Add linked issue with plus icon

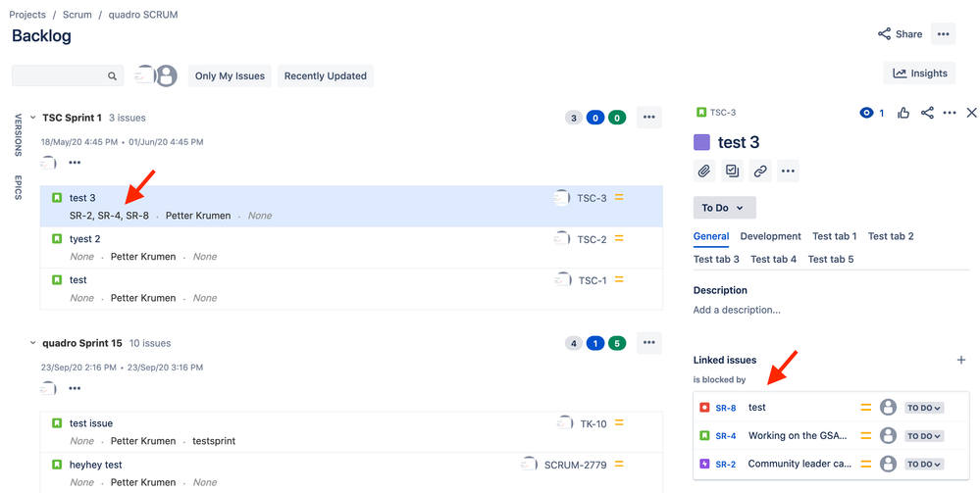click(961, 360)
